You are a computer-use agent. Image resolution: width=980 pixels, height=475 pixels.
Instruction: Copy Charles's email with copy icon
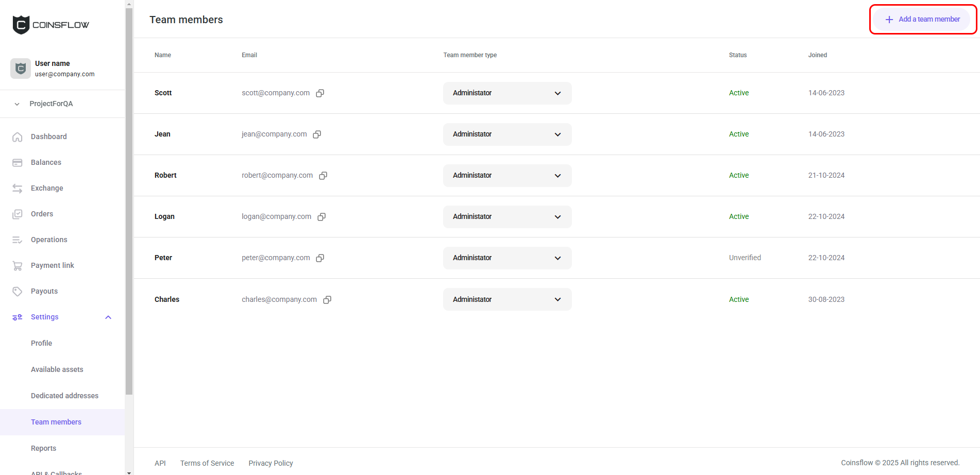[327, 300]
